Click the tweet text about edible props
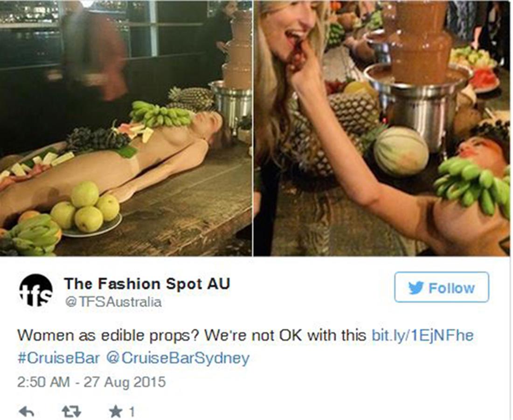 pos(191,335)
